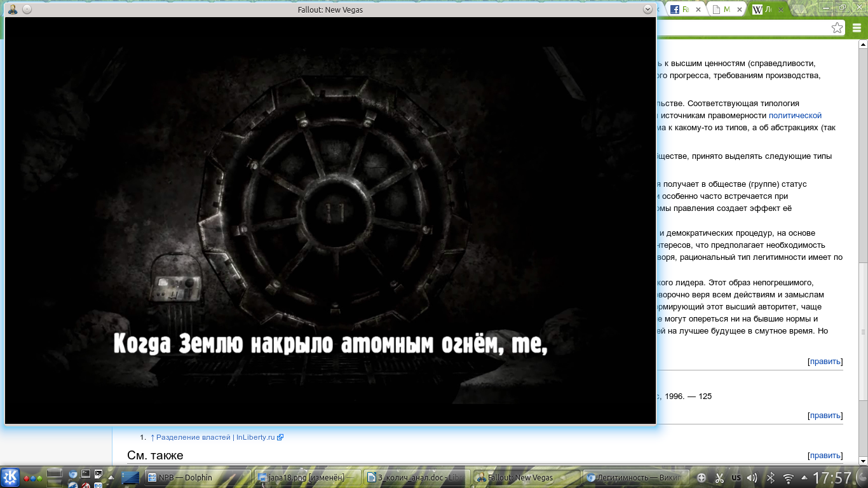Click the Bluetooth tray icon
Image resolution: width=868 pixels, height=488 pixels.
(770, 478)
